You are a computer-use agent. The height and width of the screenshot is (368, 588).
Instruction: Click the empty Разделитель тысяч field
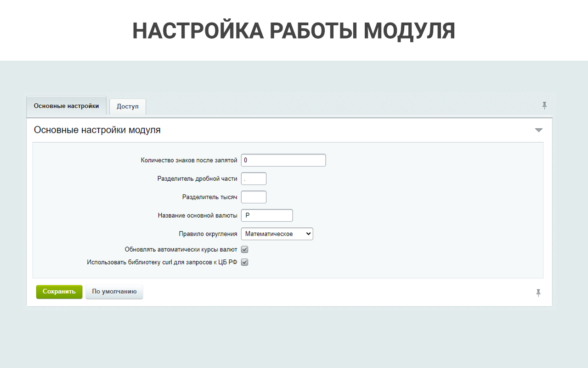pos(254,197)
